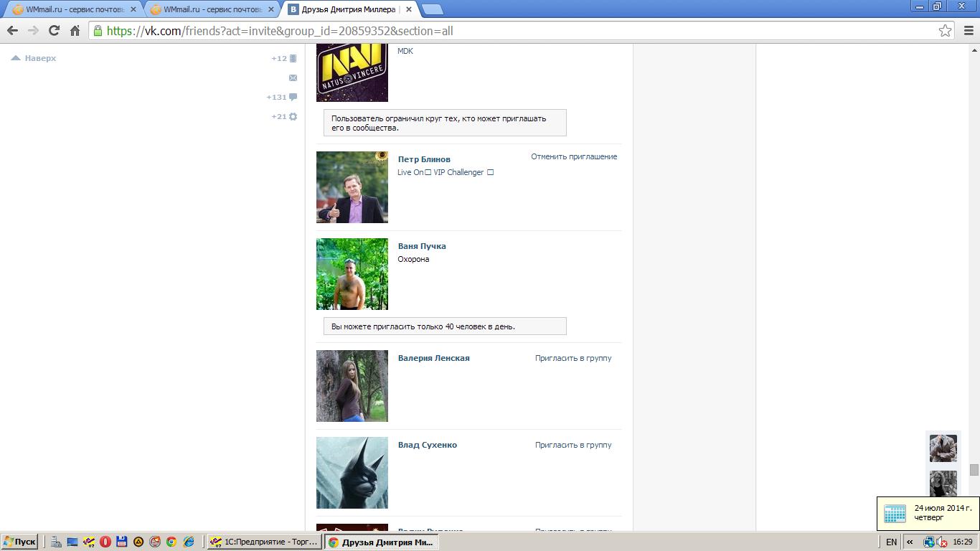Click the green padlock in address bar
The image size is (980, 551).
point(98,31)
